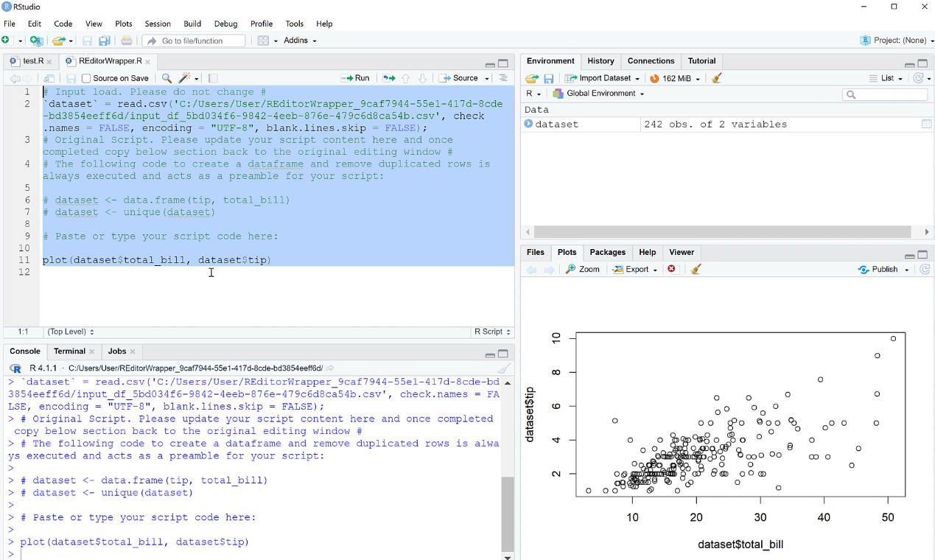The height and width of the screenshot is (560, 935).
Task: Switch to the test.R tab
Action: tap(33, 61)
